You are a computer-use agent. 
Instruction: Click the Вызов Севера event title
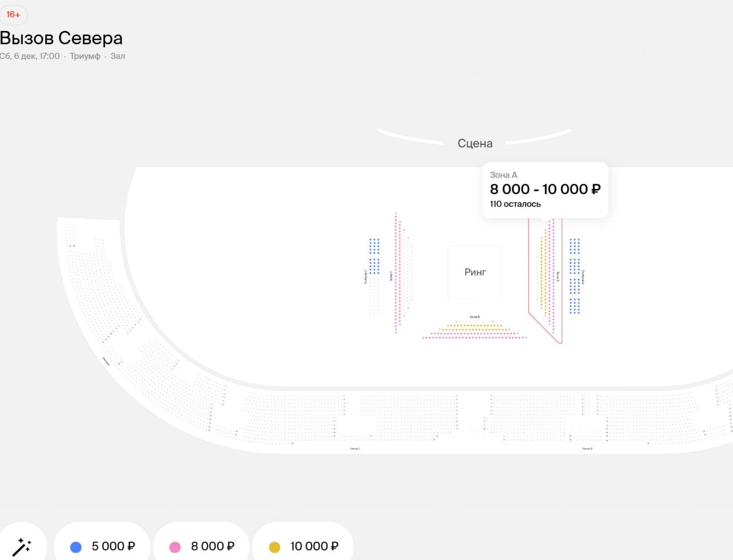pos(61,38)
